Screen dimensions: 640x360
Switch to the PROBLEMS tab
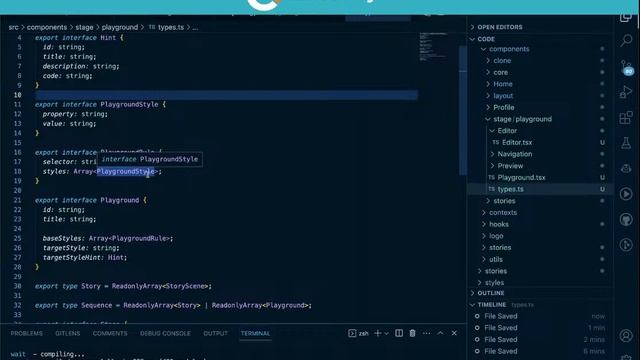coord(27,333)
